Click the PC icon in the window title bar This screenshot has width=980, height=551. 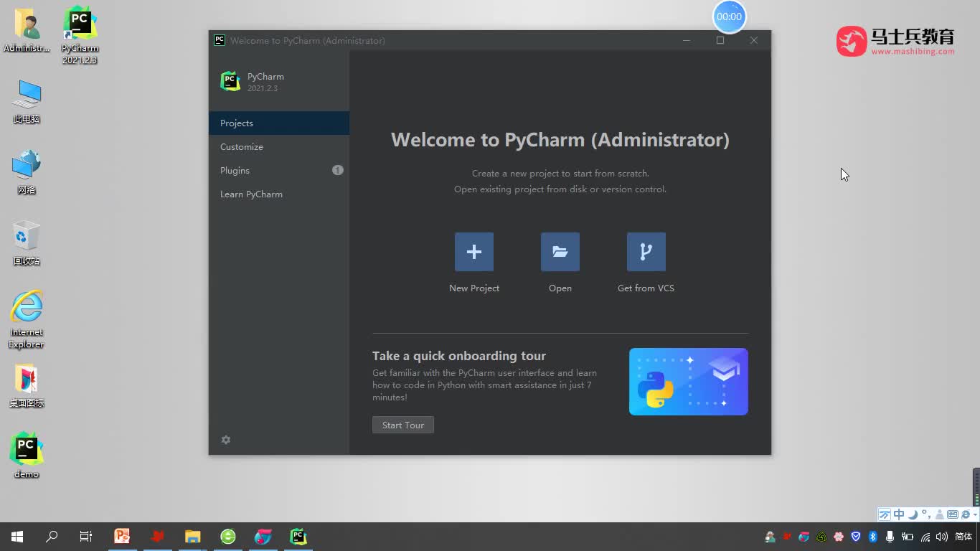220,40
